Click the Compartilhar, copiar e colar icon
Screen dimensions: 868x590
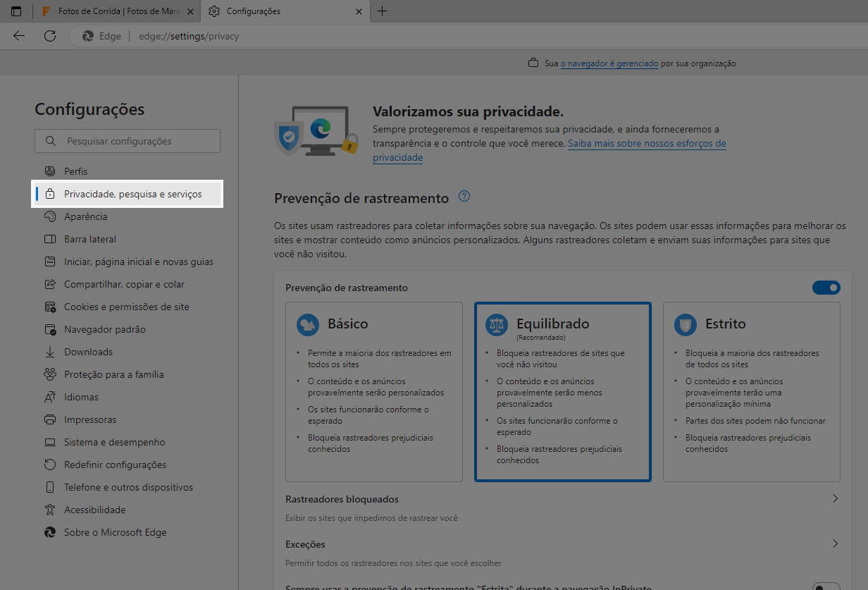[49, 284]
